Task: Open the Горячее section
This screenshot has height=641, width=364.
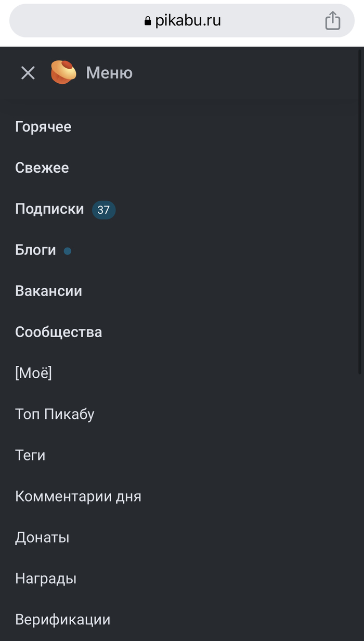Action: [43, 127]
